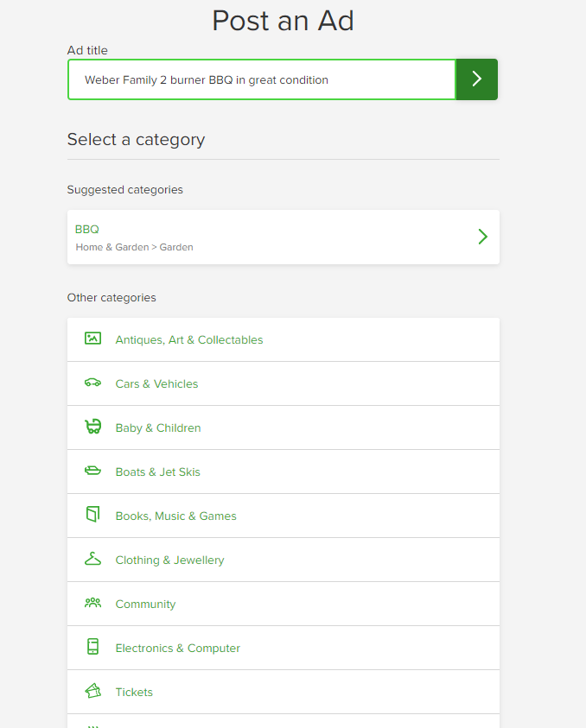Open Boats & Jet Skis category
The height and width of the screenshot is (728, 586).
point(283,472)
